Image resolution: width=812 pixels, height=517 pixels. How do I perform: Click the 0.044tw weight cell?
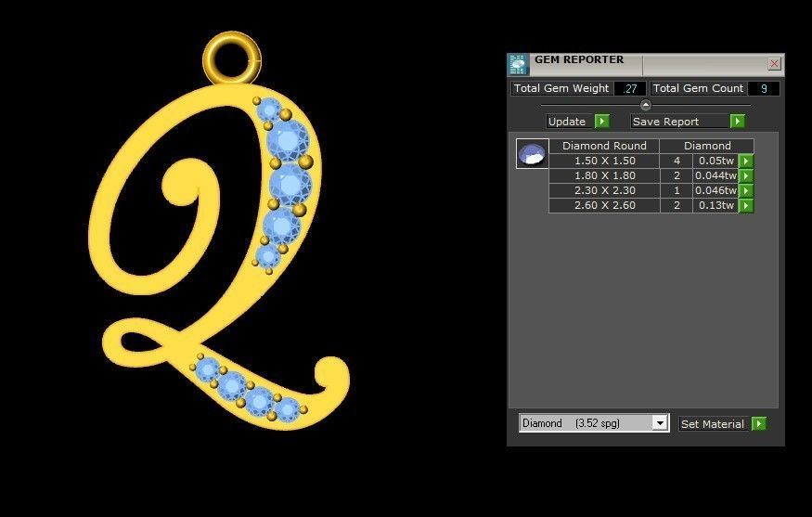click(x=715, y=175)
